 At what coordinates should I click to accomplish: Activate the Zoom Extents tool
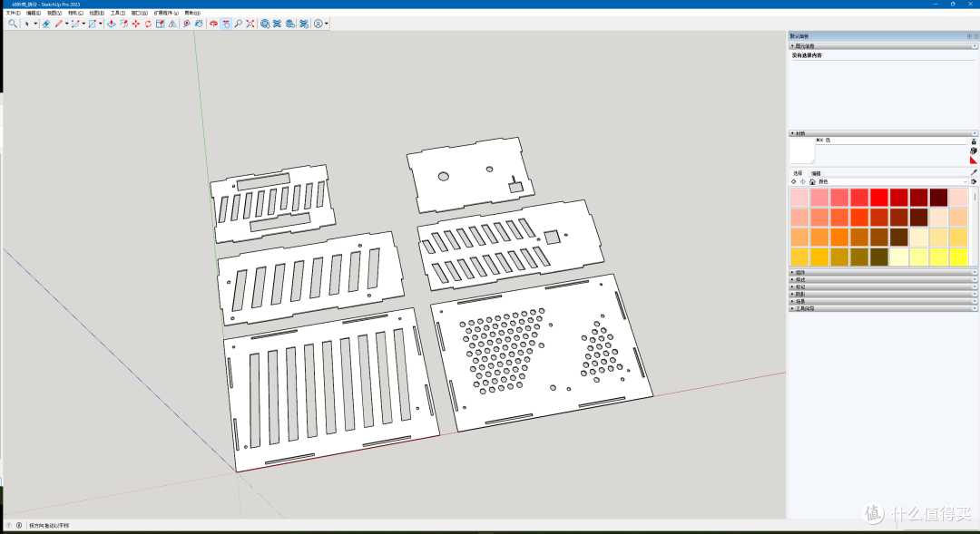click(x=250, y=24)
